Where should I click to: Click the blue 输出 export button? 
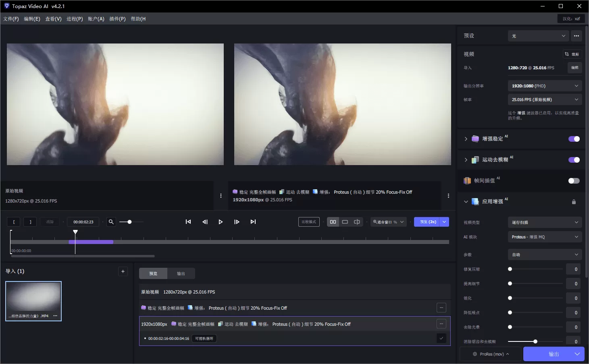(553, 354)
